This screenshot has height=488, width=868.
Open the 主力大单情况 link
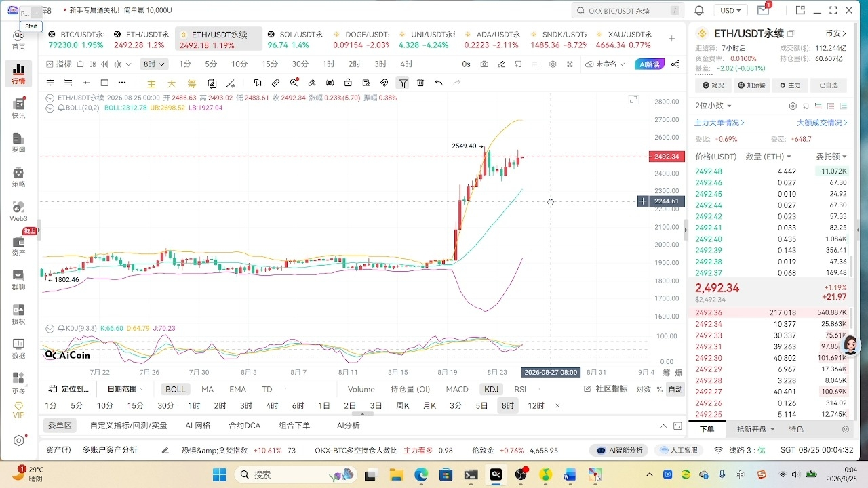pyautogui.click(x=719, y=123)
